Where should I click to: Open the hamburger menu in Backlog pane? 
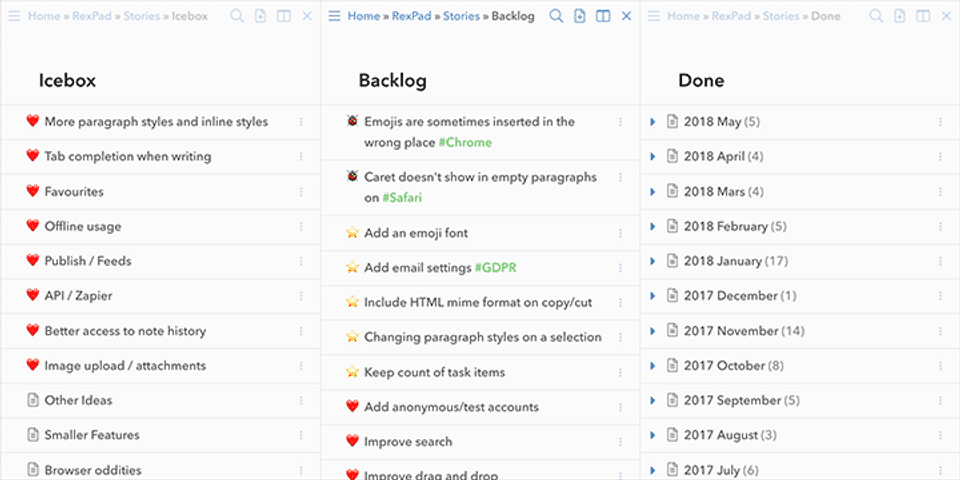[x=334, y=16]
